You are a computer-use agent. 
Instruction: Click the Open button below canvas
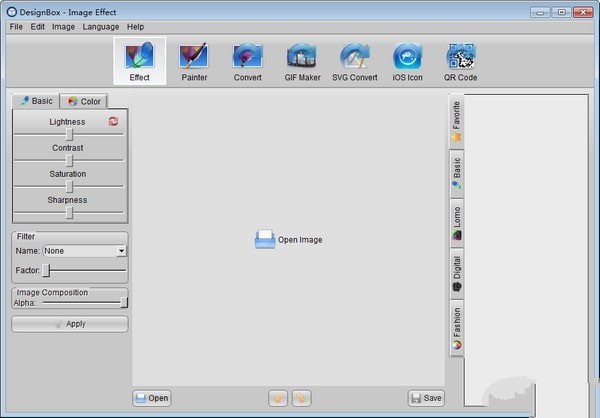pos(152,398)
